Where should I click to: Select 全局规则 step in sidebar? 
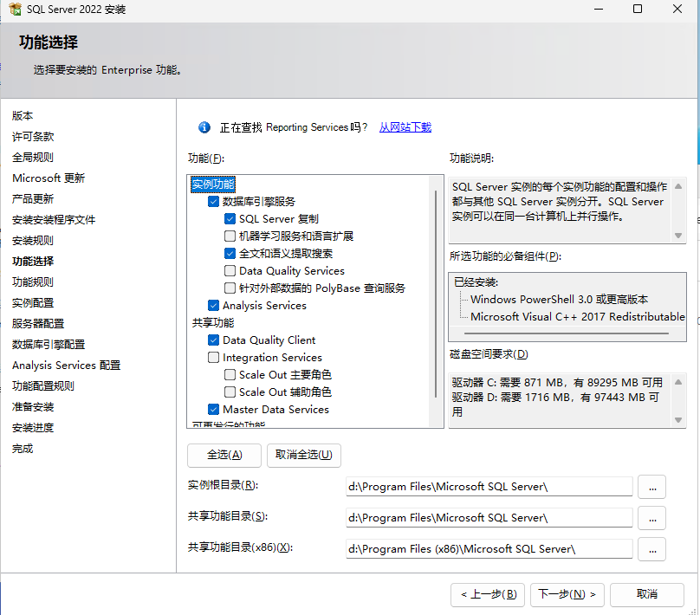tap(33, 157)
